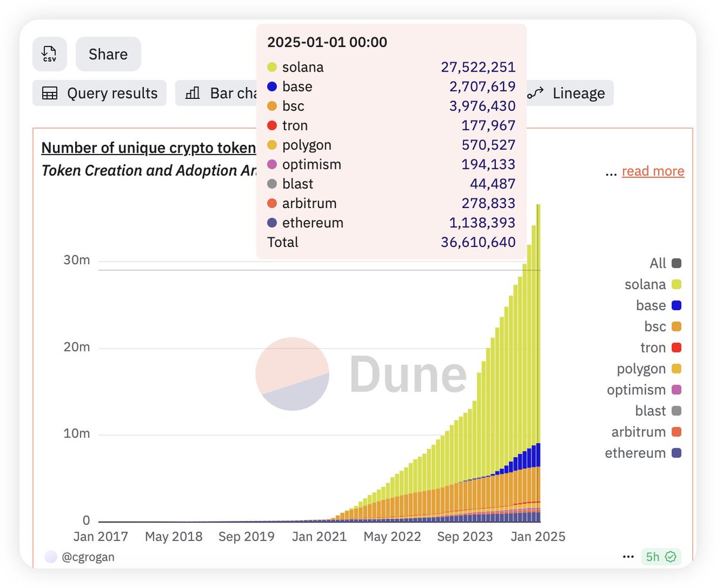Click the 5h refresh status badge
This screenshot has height=588, width=716.
click(661, 557)
